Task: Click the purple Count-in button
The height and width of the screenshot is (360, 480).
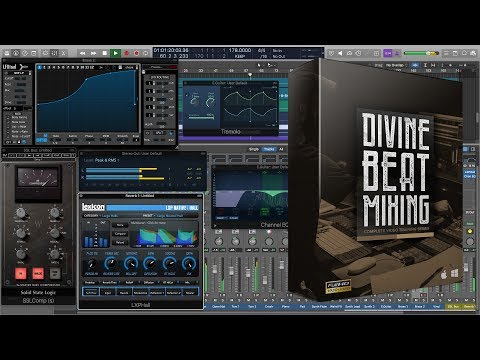Action: tap(388, 53)
